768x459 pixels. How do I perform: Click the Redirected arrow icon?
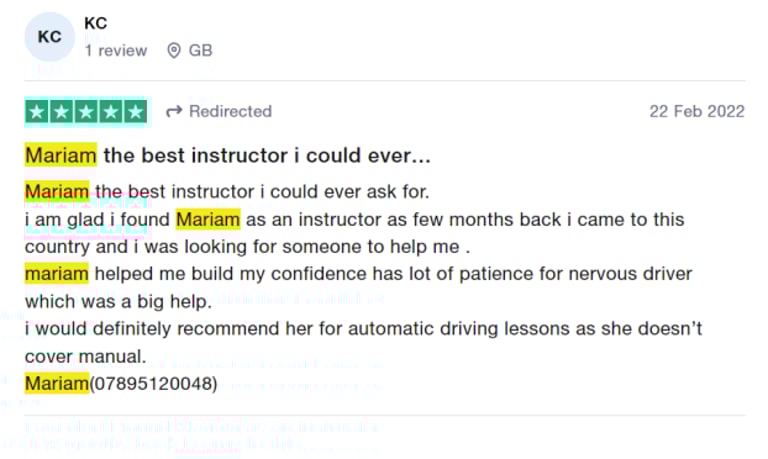point(173,111)
